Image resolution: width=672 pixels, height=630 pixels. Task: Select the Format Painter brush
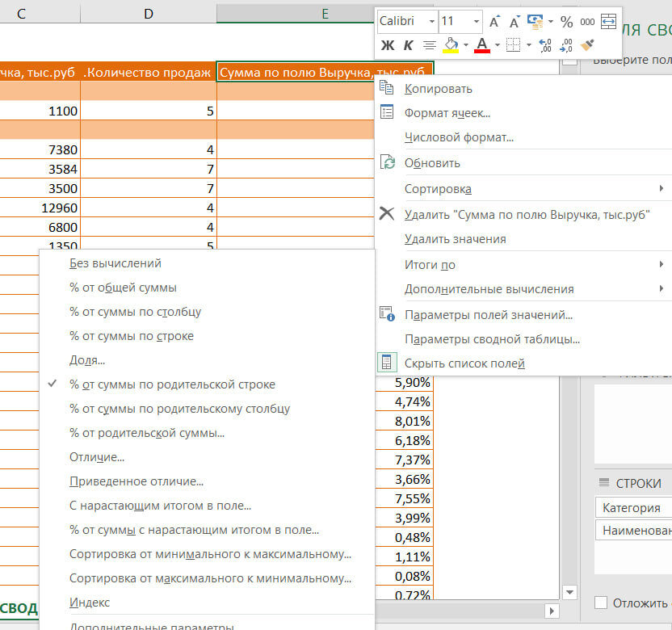[587, 44]
